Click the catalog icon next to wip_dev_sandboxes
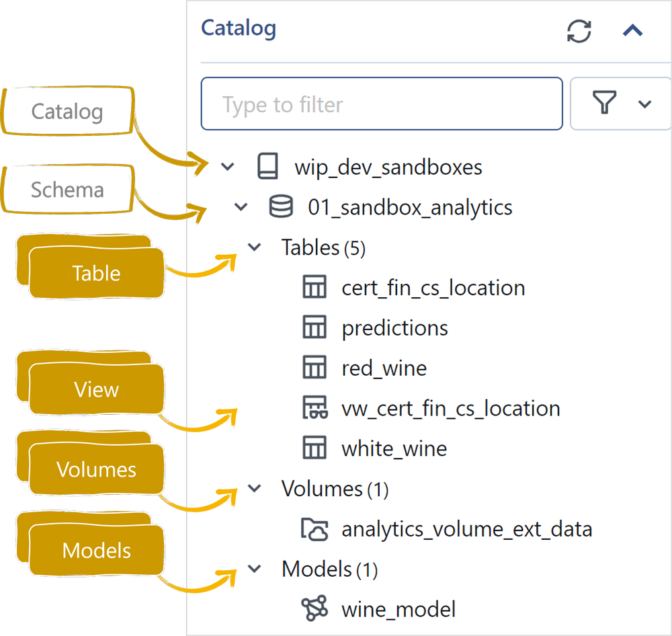672x636 pixels. (x=268, y=167)
